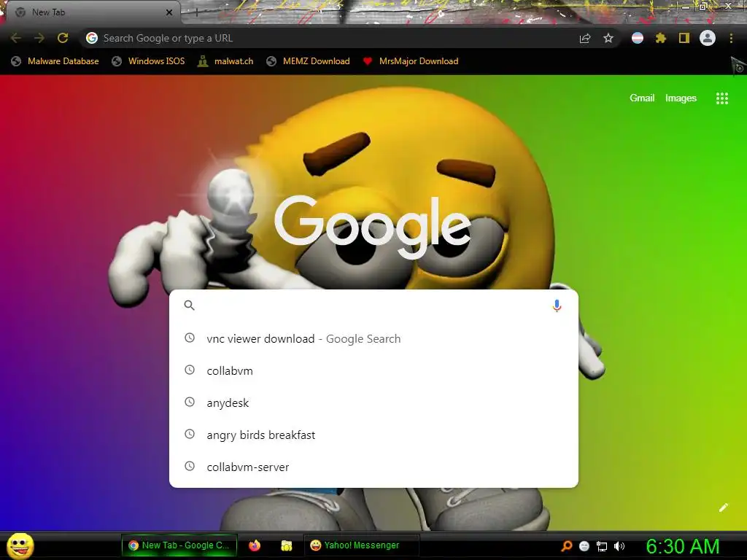Open the File Explorer taskbar icon
Screen dimensions: 747x560
(286, 545)
